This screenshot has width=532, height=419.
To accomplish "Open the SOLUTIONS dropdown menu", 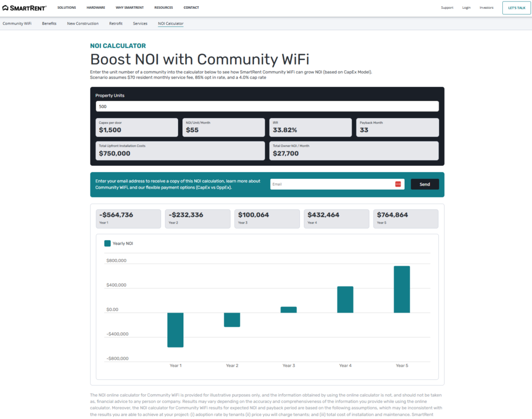I will click(66, 7).
